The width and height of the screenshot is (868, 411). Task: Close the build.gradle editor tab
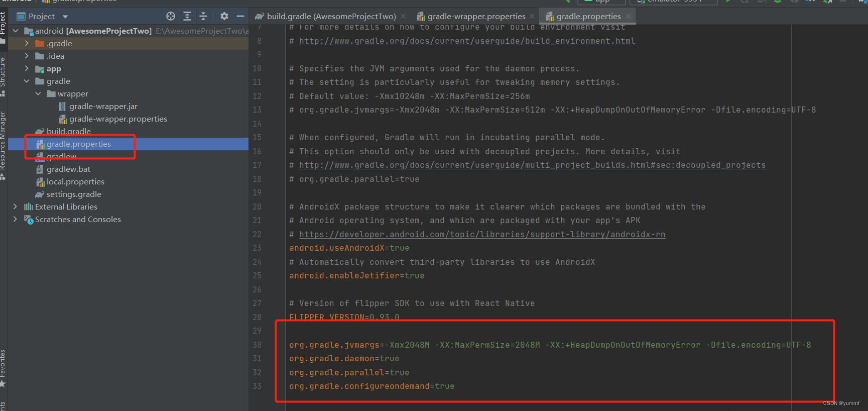tap(403, 16)
